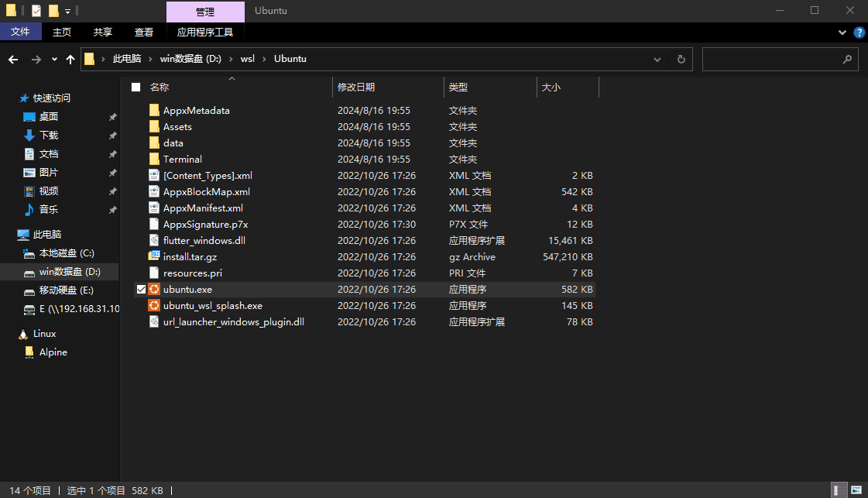Refresh the current folder view
868x498 pixels.
point(681,60)
